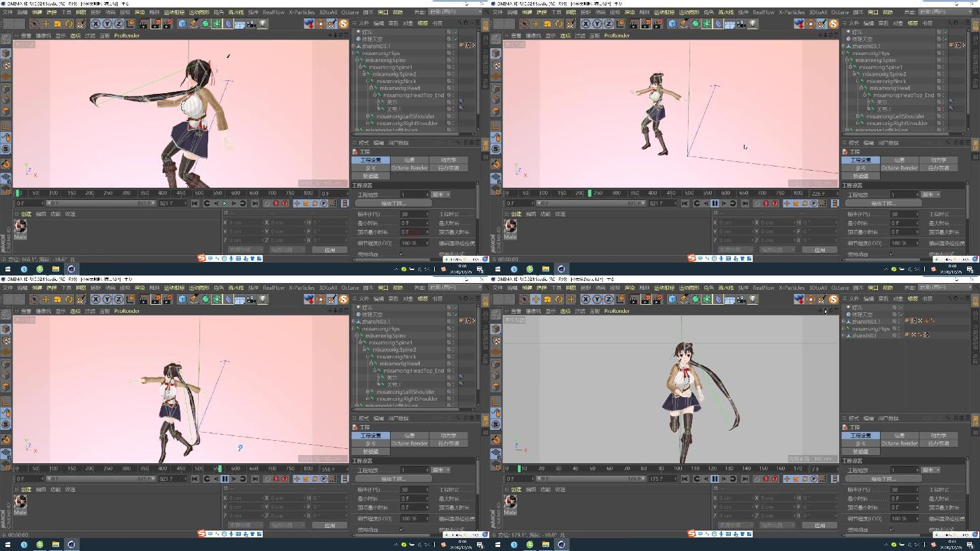Viewport: 980px width, 551px height.
Task: Click 应用 button in bottom-right coordinates panel
Action: click(820, 525)
